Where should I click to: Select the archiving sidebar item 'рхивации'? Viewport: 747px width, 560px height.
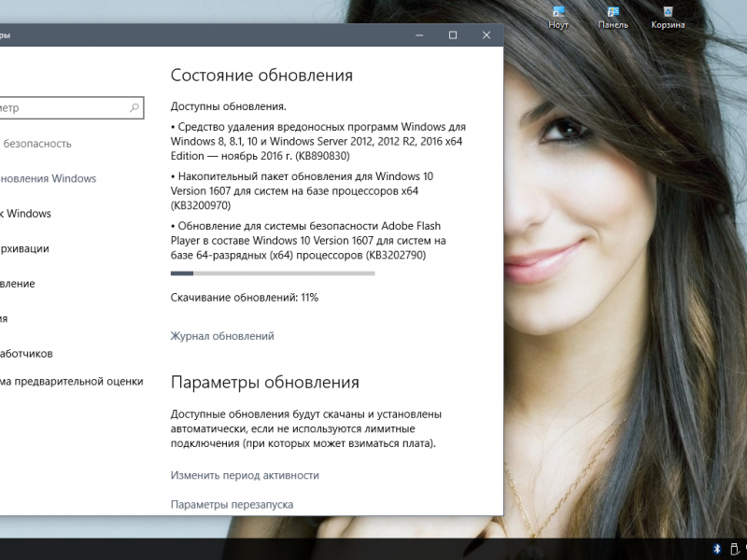[24, 248]
